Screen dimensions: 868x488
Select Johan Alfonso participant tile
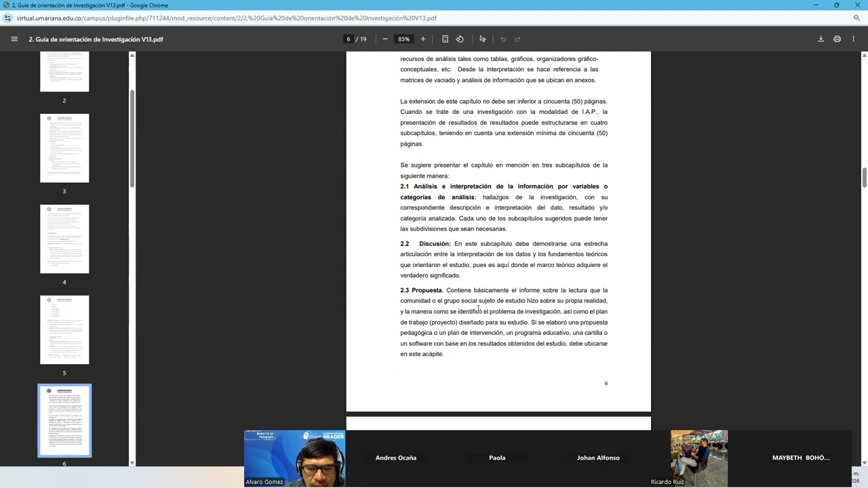point(598,458)
